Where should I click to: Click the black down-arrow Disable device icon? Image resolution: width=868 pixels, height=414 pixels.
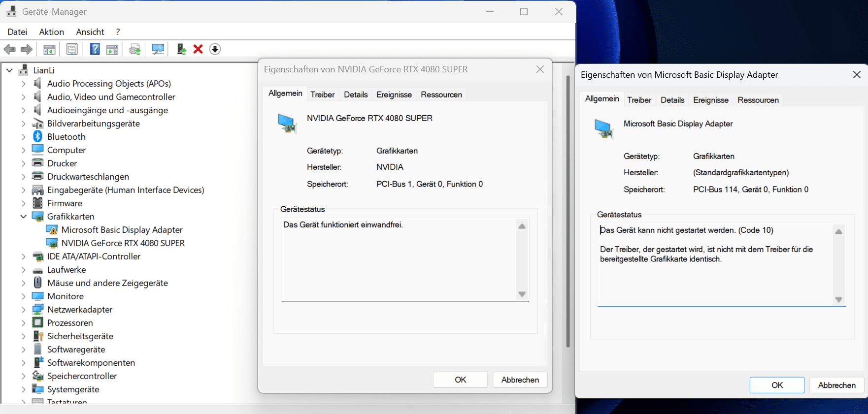tap(215, 49)
